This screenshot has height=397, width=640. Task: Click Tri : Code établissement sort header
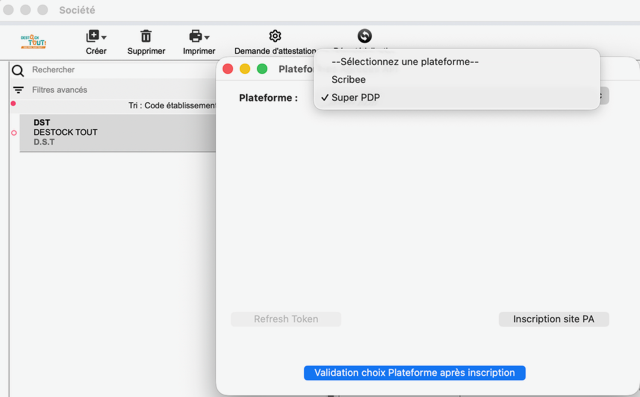[x=172, y=105]
